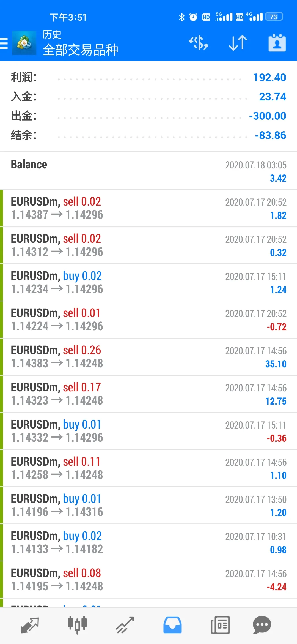Tap the 全部交易品种 symbols title
The height and width of the screenshot is (644, 297).
[80, 50]
